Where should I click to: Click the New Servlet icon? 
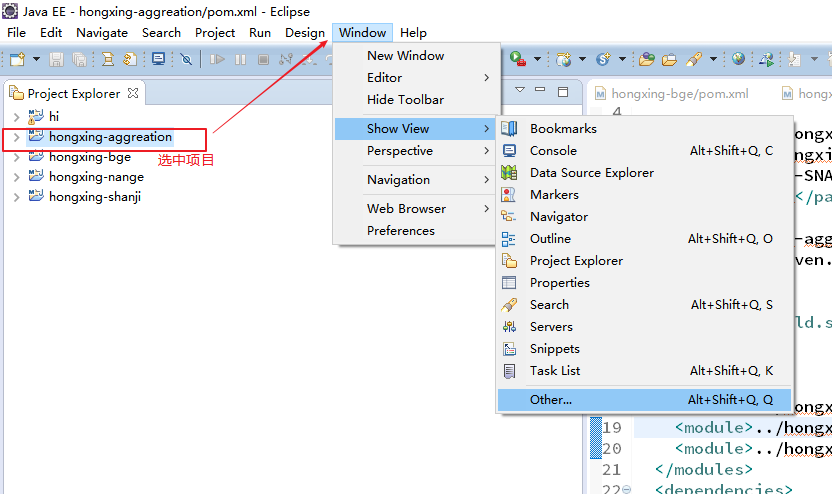(603, 59)
